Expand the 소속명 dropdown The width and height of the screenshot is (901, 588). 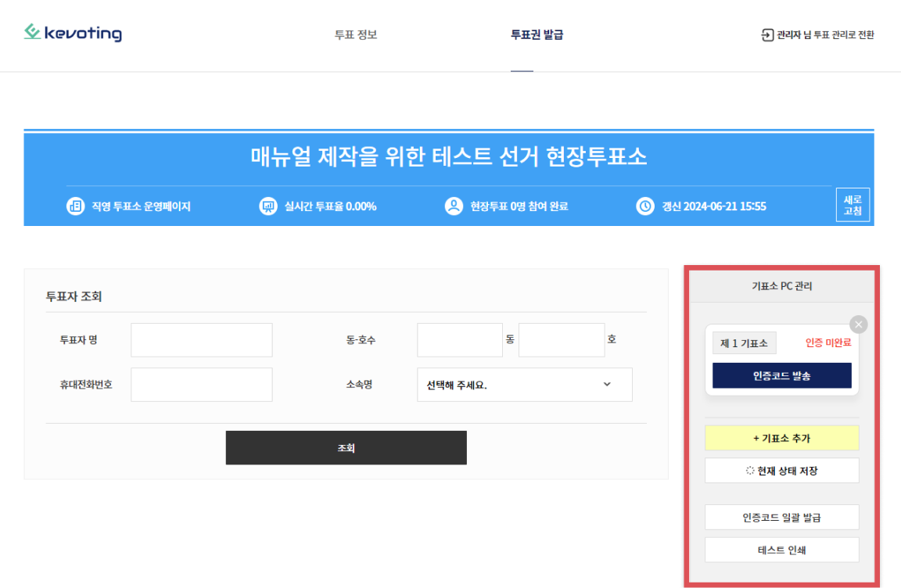(x=524, y=385)
